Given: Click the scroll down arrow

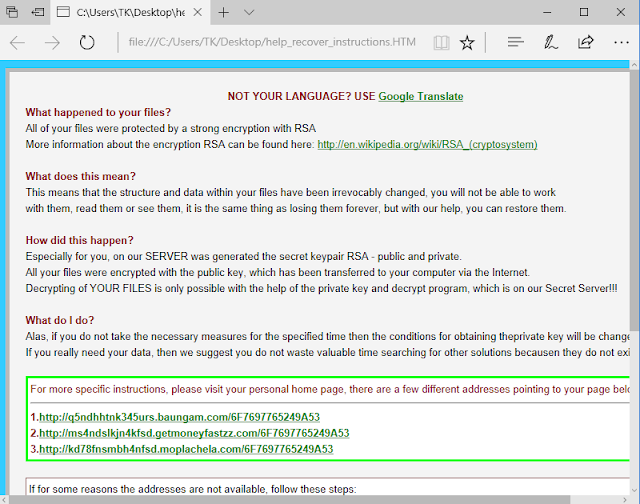Looking at the screenshot, I should tap(634, 490).
